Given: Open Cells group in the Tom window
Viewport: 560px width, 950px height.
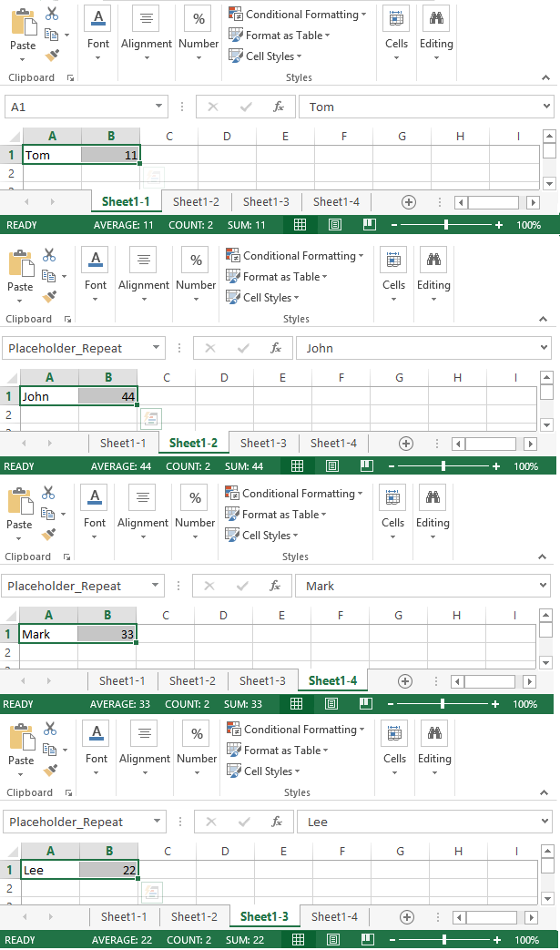Looking at the screenshot, I should coord(396,34).
